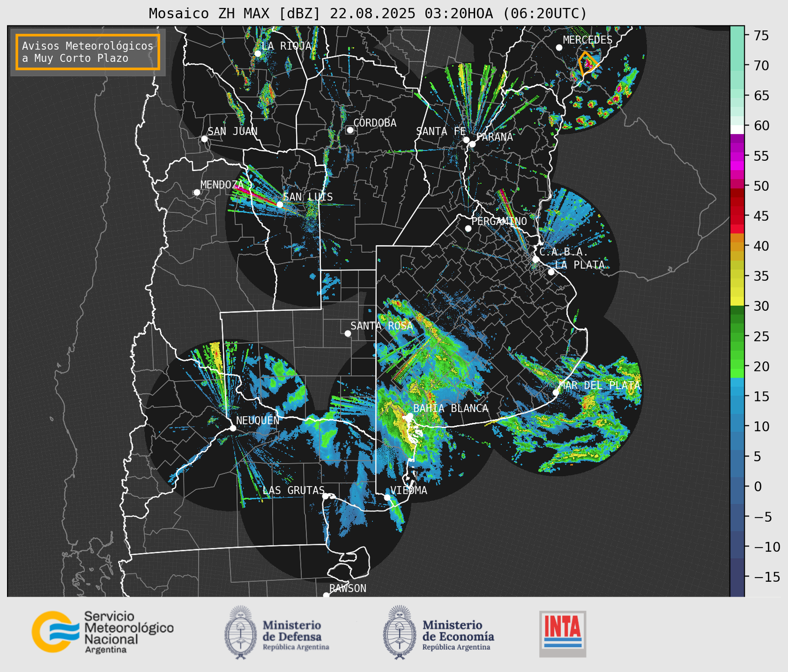Click the Santa Fe city marker dot

[466, 140]
